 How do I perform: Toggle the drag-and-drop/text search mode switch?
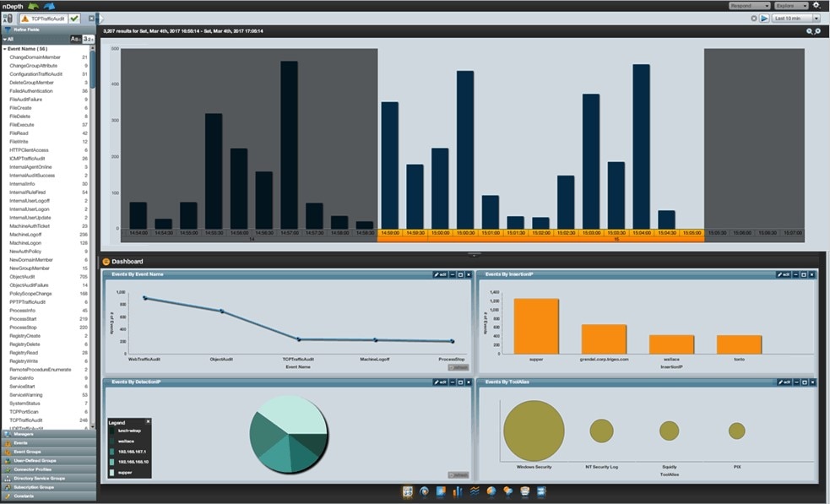coord(8,19)
